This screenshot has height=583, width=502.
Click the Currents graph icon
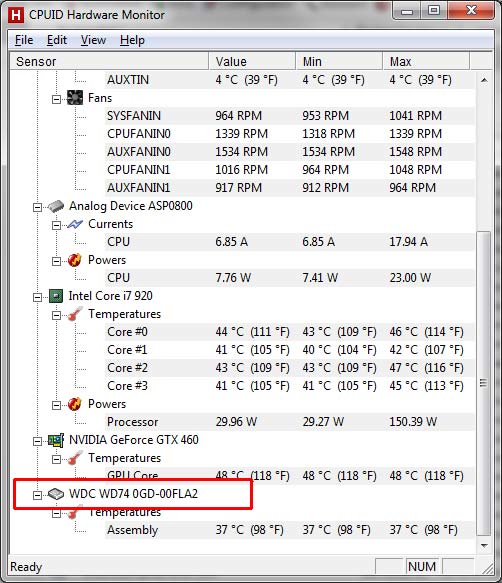[75, 224]
